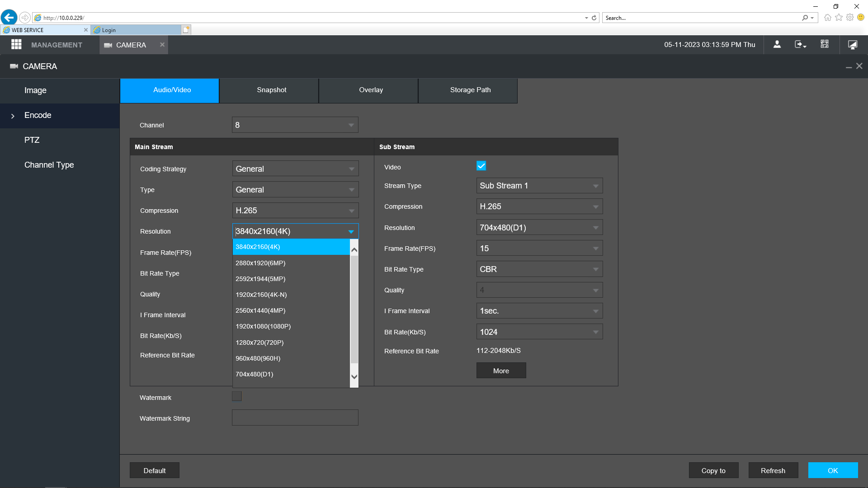The height and width of the screenshot is (488, 868).
Task: Open PTZ section in sidebar
Action: click(60, 140)
